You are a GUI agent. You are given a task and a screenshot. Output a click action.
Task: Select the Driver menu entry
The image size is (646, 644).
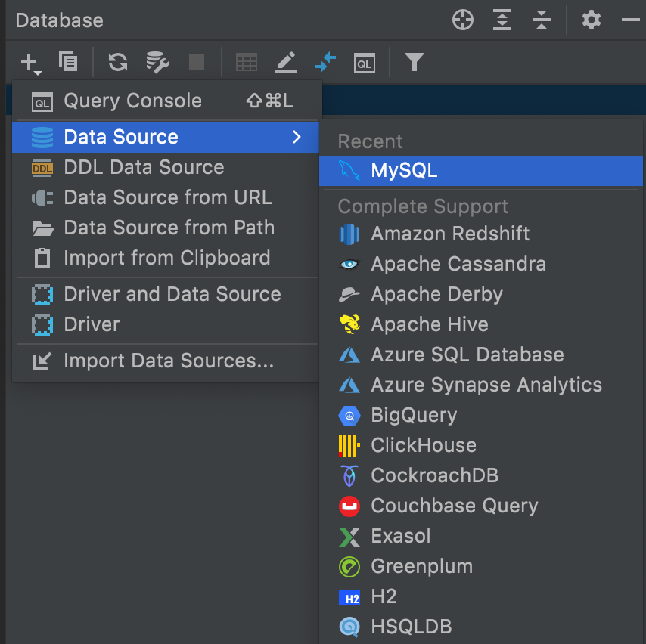(x=165, y=324)
